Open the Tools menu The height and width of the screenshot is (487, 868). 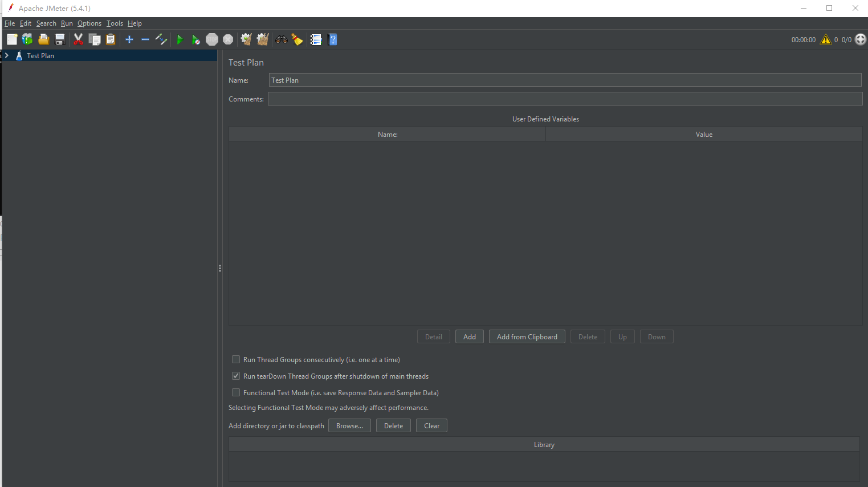click(115, 23)
